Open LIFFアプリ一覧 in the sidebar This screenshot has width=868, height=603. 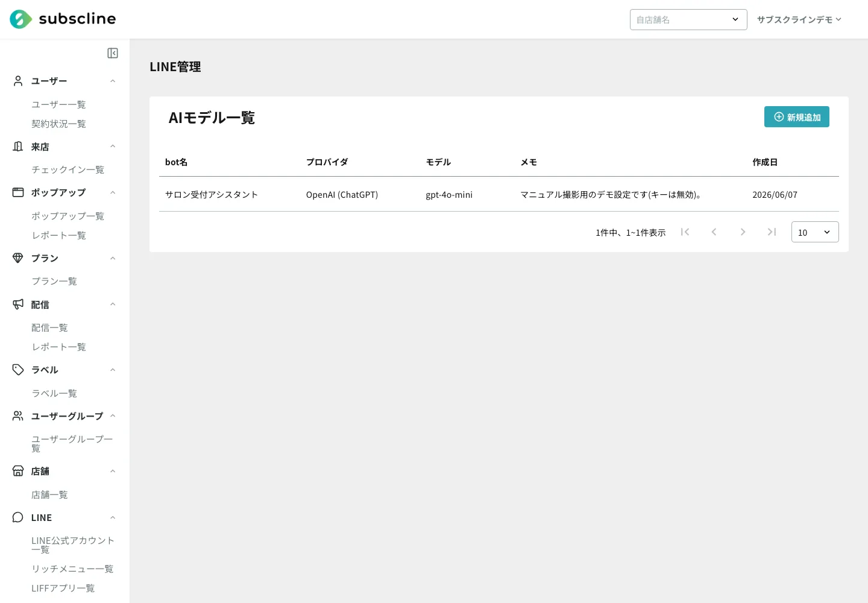pos(63,588)
